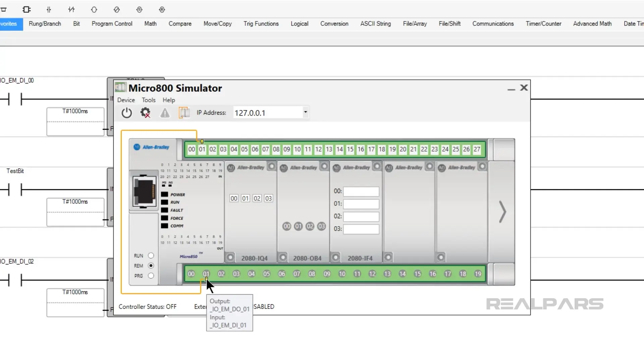Click the plug-in module layout icon

point(184,113)
